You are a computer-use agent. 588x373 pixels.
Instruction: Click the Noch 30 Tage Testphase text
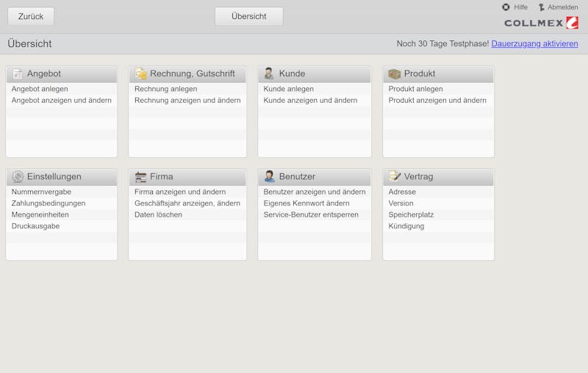442,44
